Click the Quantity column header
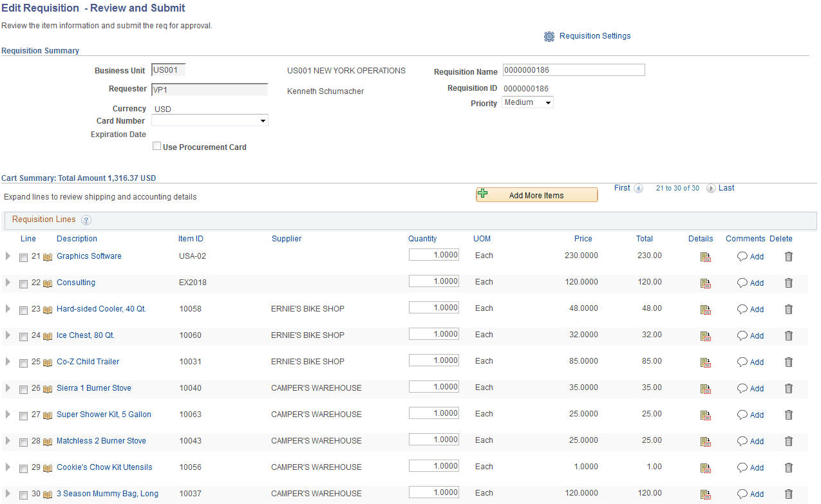Viewport: 821px width, 504px height. coord(422,239)
